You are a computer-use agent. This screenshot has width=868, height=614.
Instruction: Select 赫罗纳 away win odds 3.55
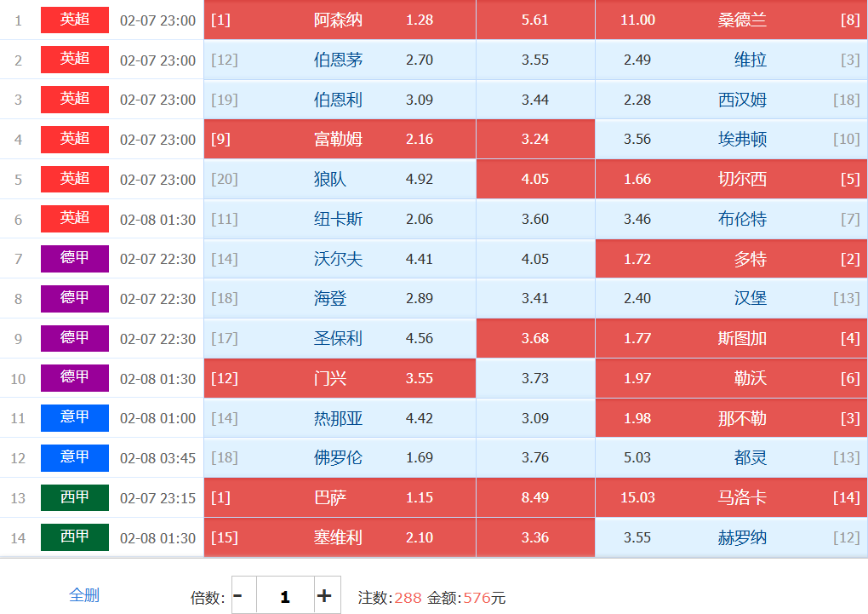click(731, 537)
